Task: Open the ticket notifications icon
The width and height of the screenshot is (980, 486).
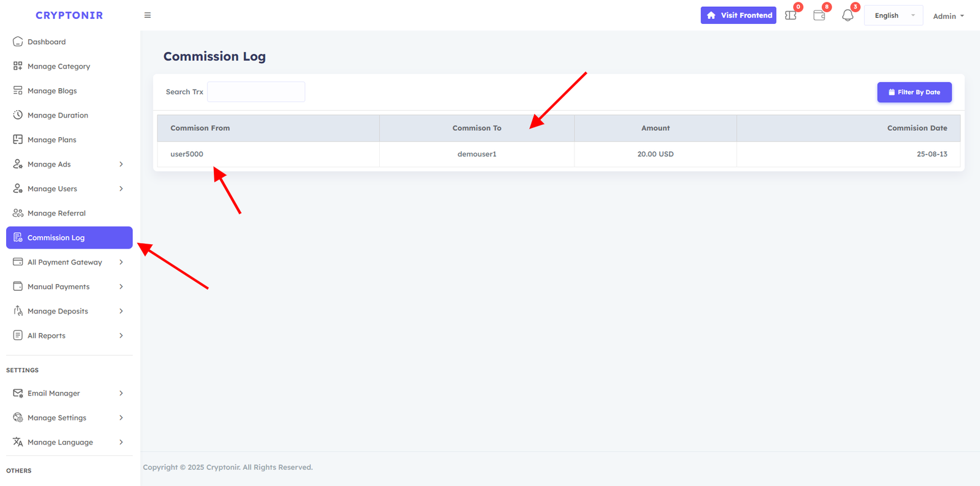Action: coord(791,15)
